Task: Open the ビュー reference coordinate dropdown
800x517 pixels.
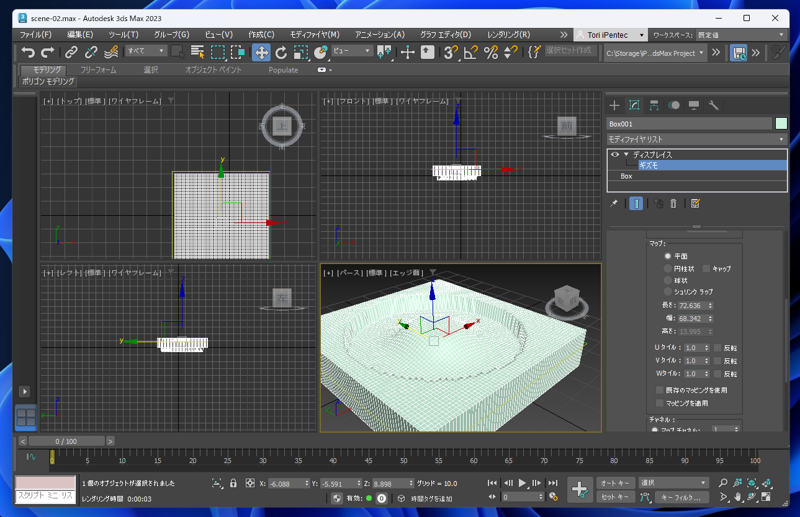Action: coord(352,51)
